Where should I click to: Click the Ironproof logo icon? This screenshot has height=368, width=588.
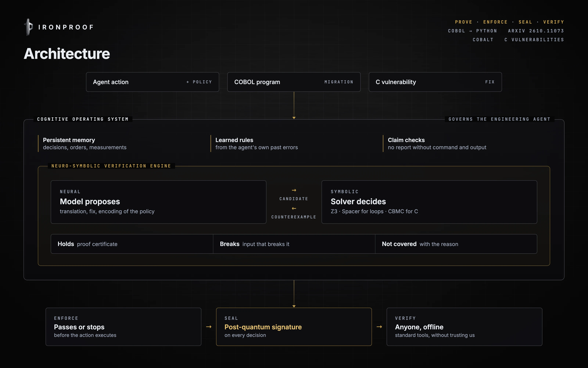click(x=29, y=27)
